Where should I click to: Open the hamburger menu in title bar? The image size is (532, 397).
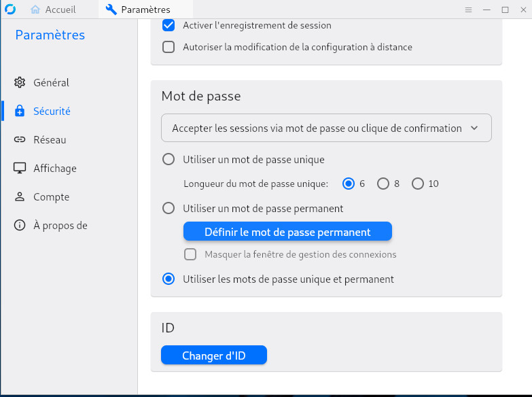pyautogui.click(x=468, y=10)
